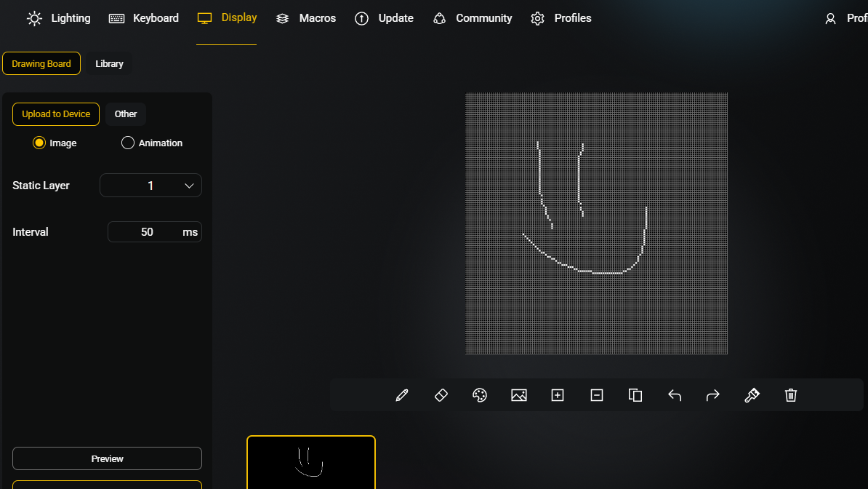The height and width of the screenshot is (489, 868).
Task: Redo the drawing stroke
Action: click(x=713, y=395)
